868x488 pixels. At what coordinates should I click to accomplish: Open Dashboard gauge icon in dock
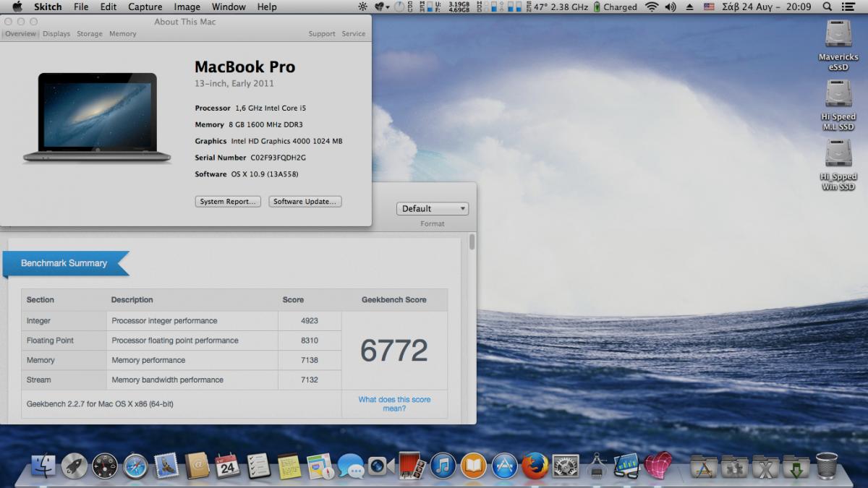105,466
